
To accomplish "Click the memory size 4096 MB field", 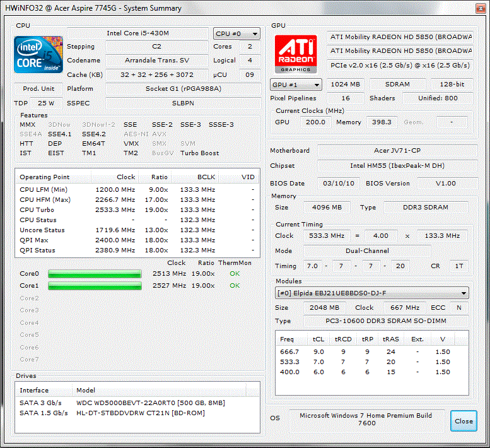I will click(x=327, y=207).
